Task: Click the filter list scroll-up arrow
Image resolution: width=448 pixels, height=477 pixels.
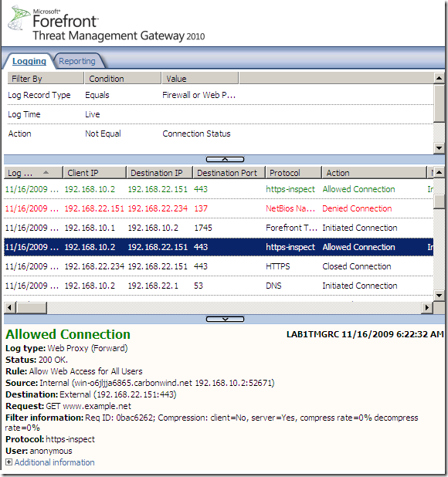Action: pyautogui.click(x=439, y=78)
